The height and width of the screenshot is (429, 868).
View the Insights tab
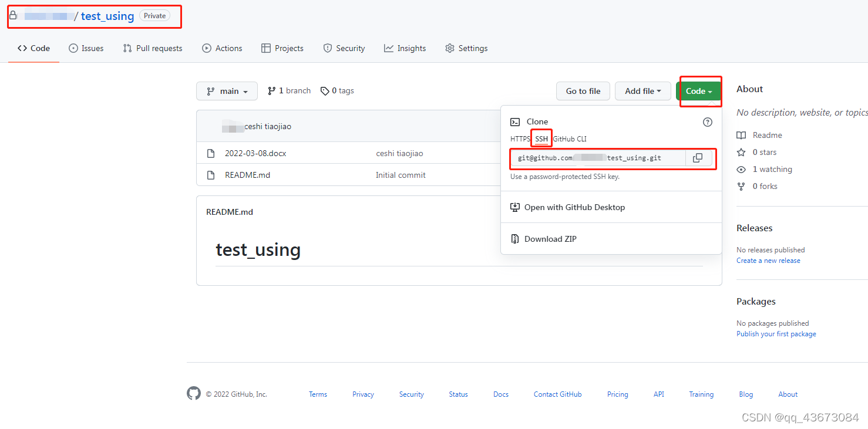coord(405,48)
